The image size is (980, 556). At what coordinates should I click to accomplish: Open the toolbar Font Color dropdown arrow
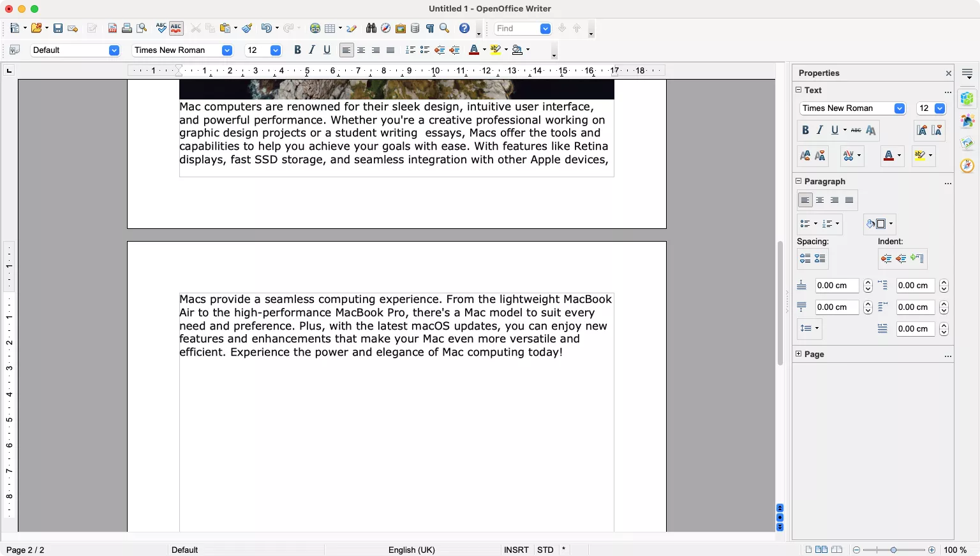tap(484, 50)
